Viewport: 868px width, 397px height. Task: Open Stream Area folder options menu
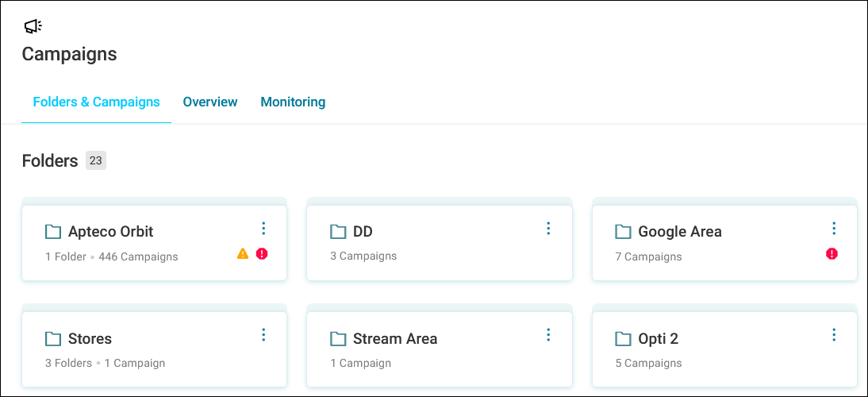[548, 334]
